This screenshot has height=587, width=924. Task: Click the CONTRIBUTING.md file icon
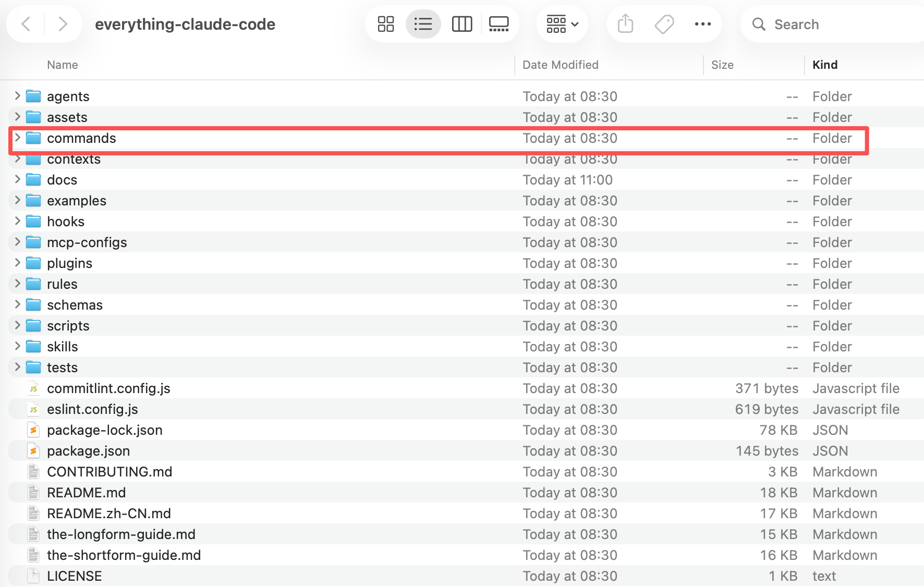tap(33, 472)
